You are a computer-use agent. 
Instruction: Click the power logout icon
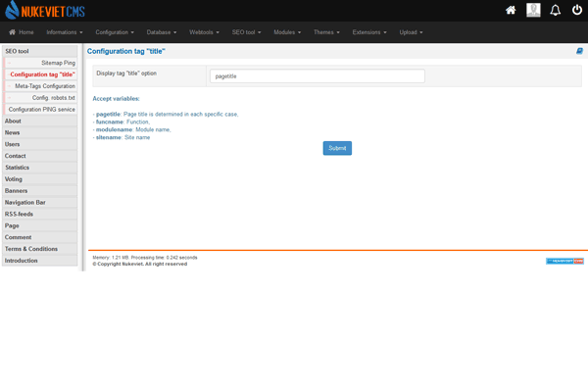pos(577,10)
